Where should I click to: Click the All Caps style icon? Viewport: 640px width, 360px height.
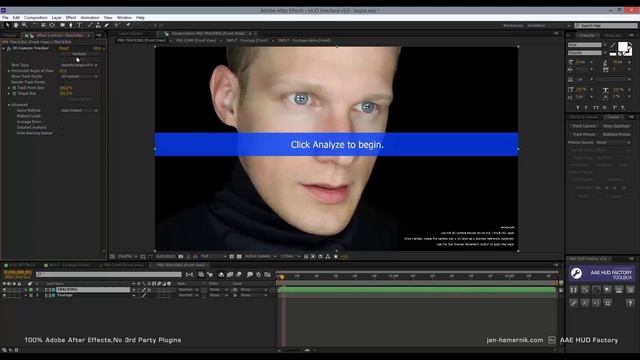(596, 108)
